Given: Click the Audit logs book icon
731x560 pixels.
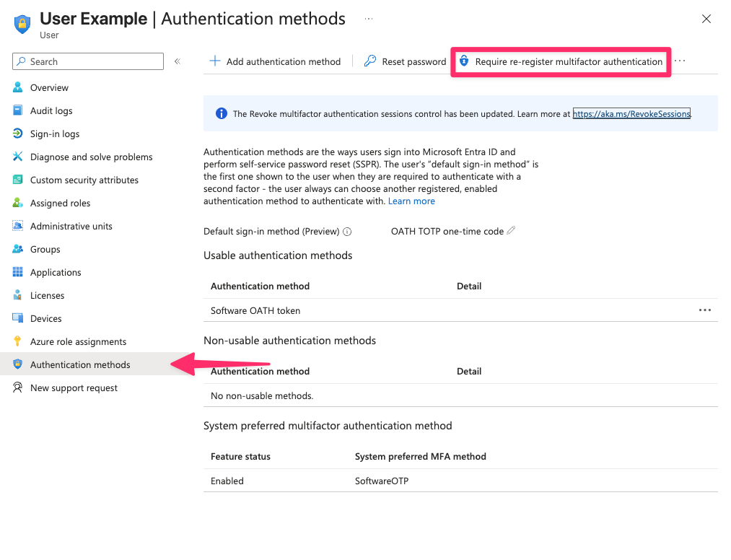Looking at the screenshot, I should click(18, 110).
